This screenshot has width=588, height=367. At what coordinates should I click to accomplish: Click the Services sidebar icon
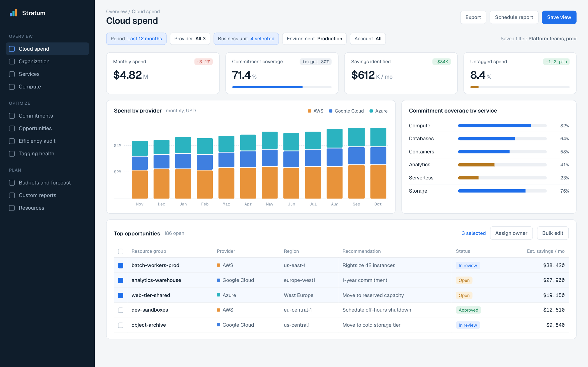point(12,74)
